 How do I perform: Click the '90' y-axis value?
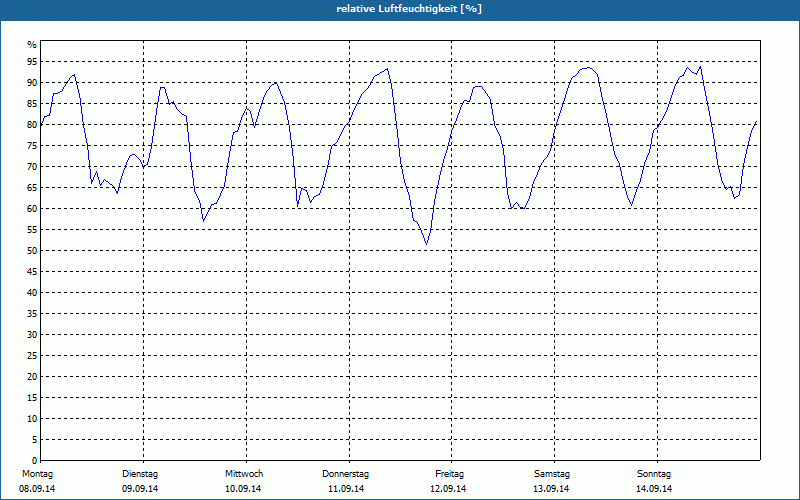pos(32,83)
